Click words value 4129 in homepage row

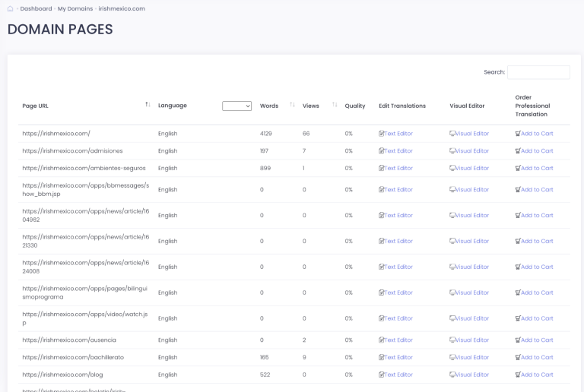pos(266,134)
